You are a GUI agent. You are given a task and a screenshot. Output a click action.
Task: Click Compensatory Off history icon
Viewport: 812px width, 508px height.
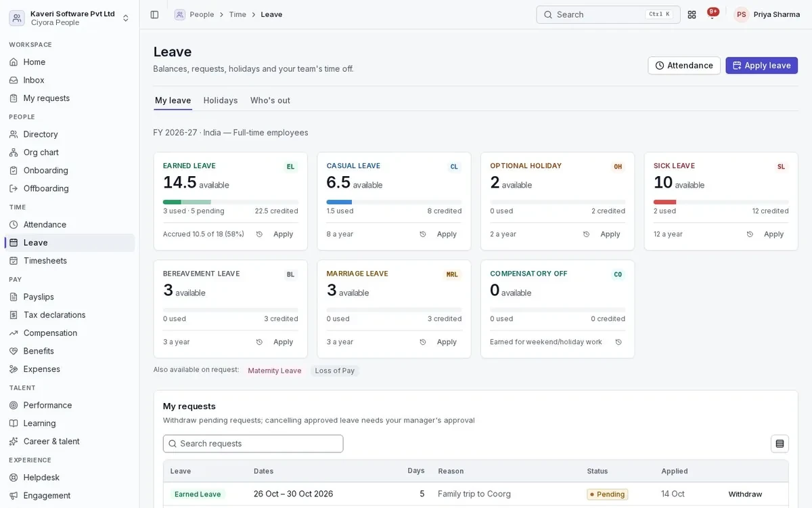[x=618, y=342]
